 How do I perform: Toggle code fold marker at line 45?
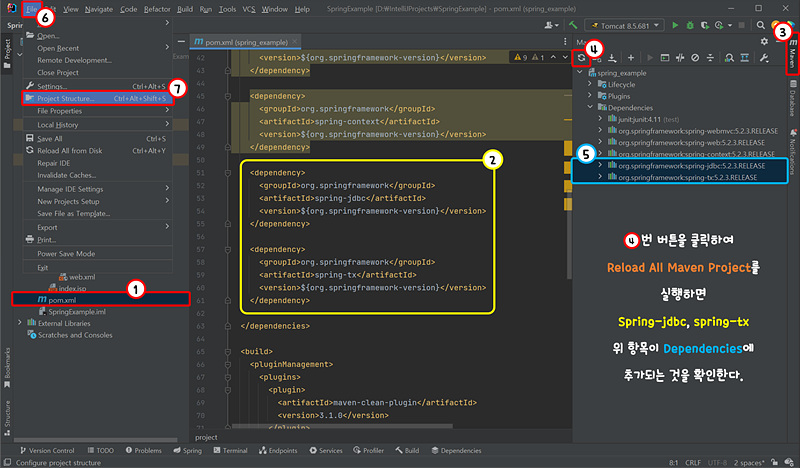tap(228, 96)
